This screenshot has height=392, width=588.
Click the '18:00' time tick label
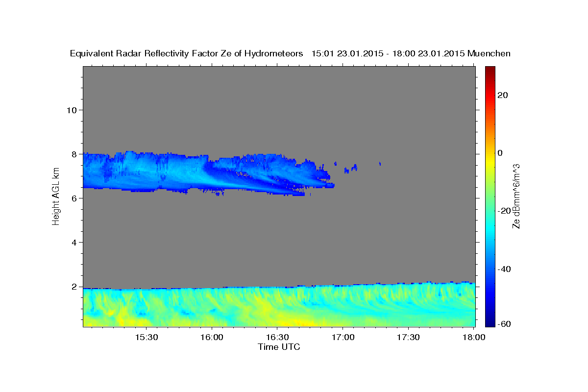(x=474, y=338)
